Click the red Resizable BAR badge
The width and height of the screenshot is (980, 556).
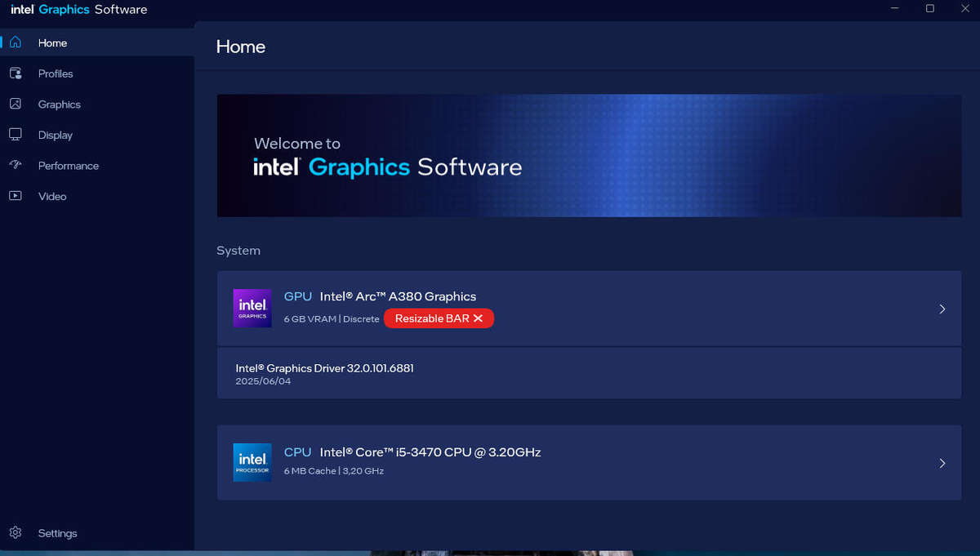[439, 318]
